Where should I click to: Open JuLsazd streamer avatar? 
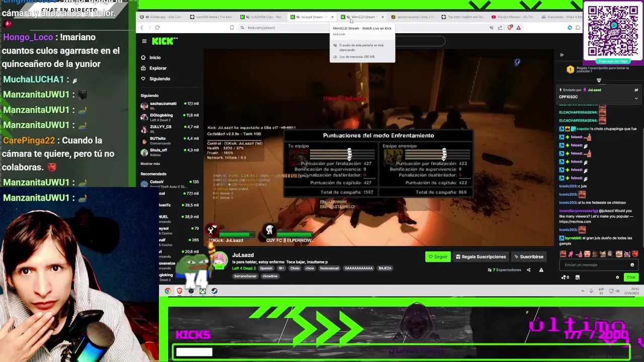(x=219, y=261)
